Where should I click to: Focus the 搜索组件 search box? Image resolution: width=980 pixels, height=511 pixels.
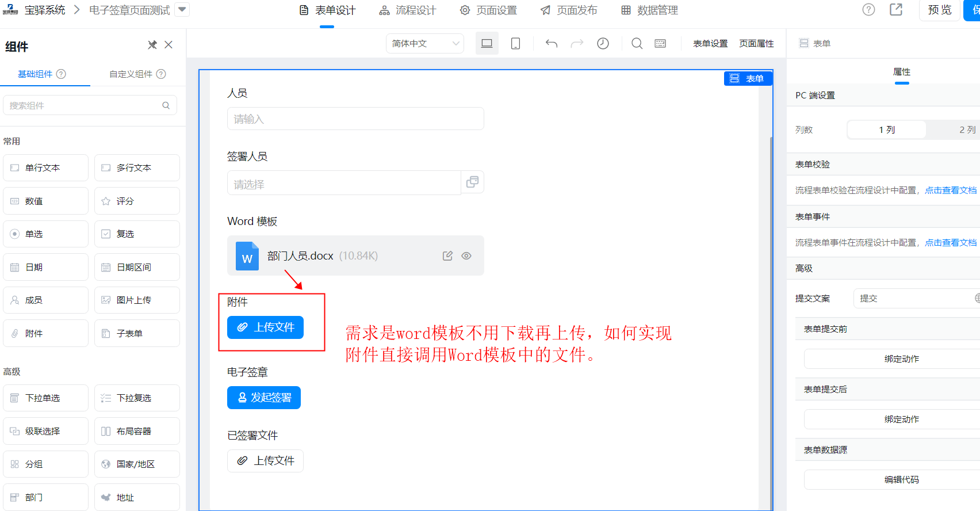click(x=90, y=105)
